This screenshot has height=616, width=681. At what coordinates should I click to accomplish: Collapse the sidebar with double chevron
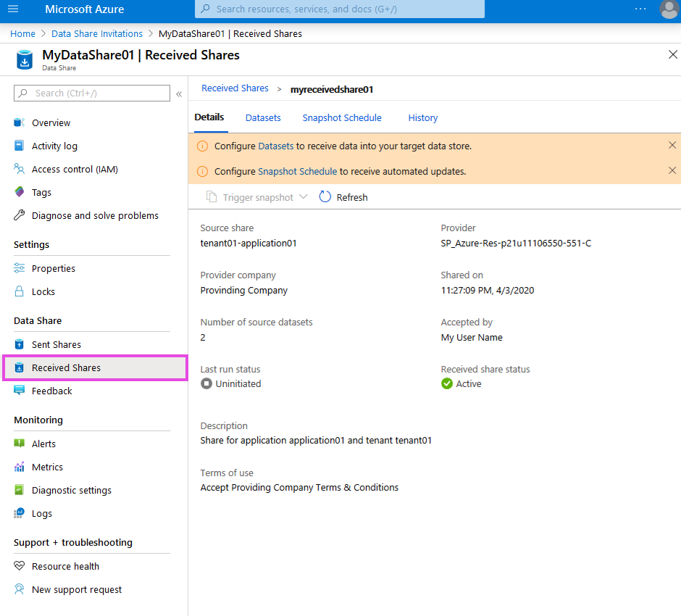[x=179, y=93]
